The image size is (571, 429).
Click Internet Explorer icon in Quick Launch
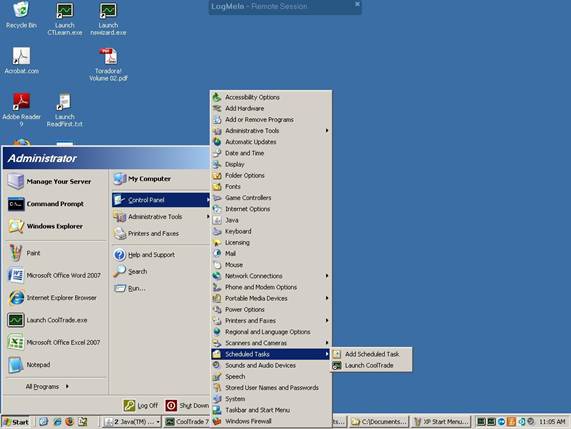coord(57,422)
